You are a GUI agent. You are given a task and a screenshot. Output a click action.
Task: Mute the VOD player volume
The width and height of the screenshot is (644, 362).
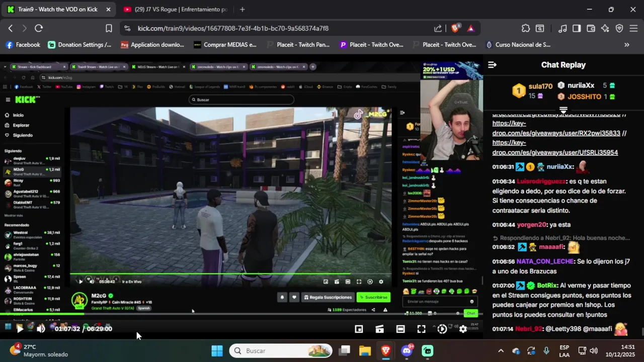(41, 329)
